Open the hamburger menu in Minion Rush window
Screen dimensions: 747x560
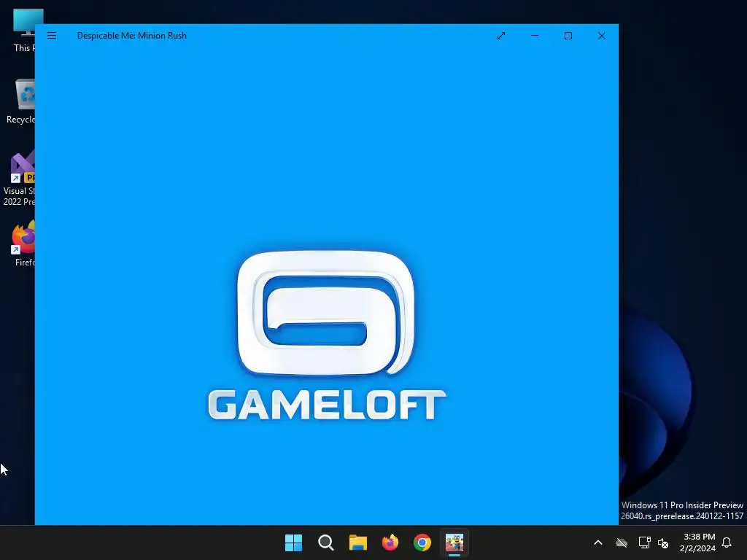click(52, 36)
